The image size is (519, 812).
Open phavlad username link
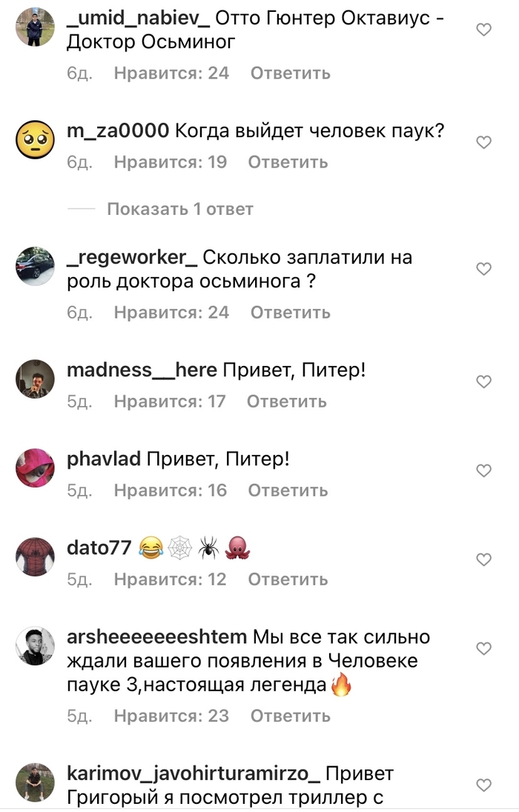(104, 459)
